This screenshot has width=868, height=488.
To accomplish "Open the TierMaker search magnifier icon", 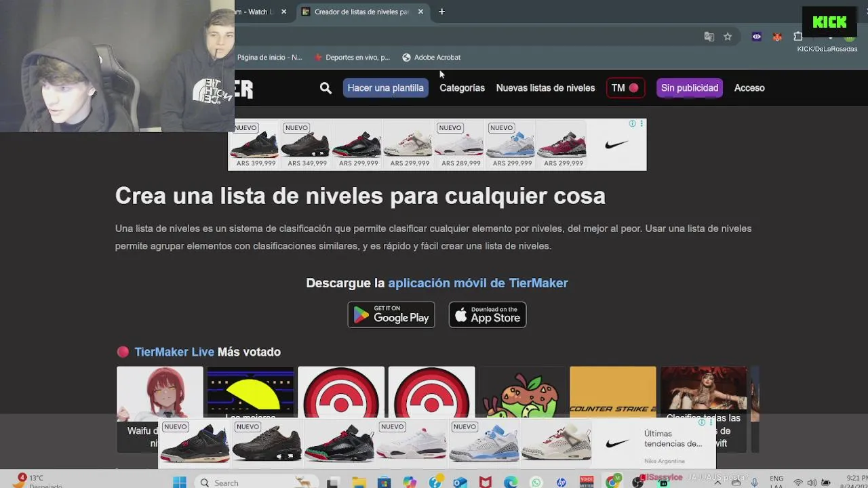I will click(x=325, y=88).
